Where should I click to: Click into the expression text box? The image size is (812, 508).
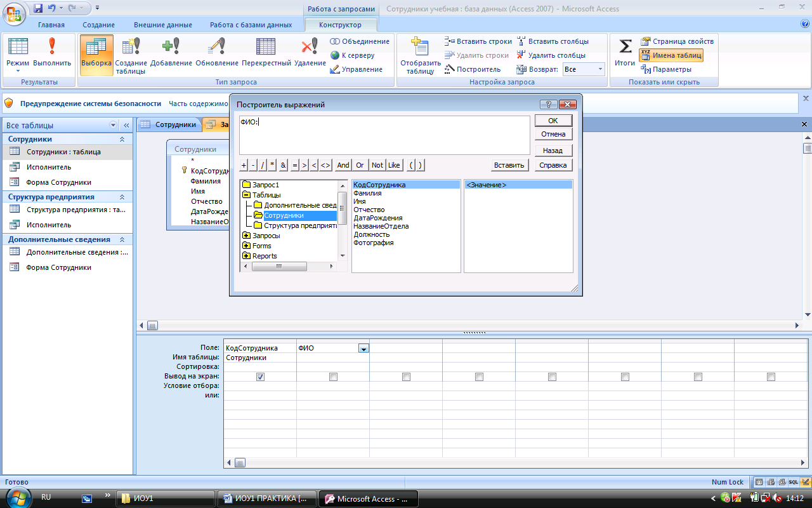(384, 135)
